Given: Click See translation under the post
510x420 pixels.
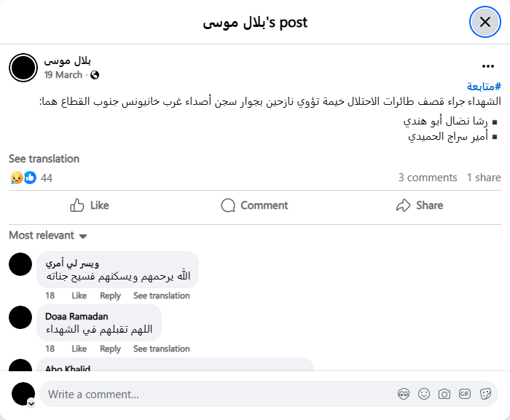Looking at the screenshot, I should pos(44,159).
